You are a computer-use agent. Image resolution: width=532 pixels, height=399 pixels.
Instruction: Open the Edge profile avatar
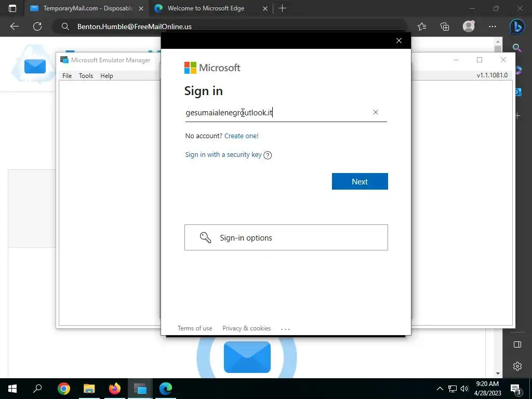click(469, 26)
